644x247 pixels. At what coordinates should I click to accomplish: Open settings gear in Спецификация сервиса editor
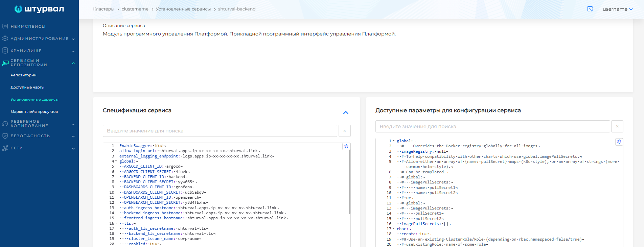pos(346,146)
